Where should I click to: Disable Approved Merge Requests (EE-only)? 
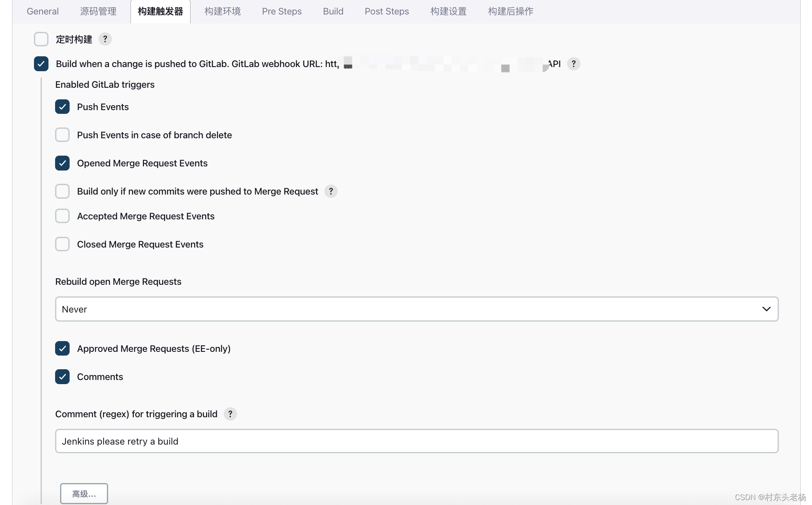[x=62, y=349]
